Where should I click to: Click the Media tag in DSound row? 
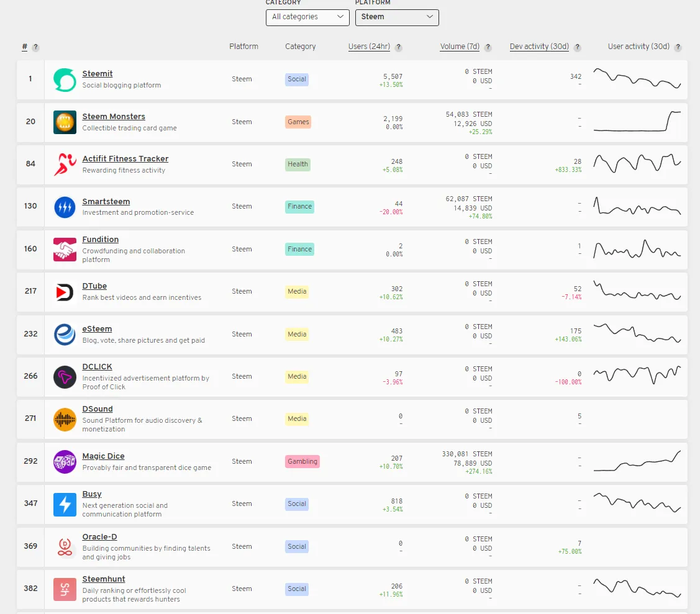coord(297,419)
